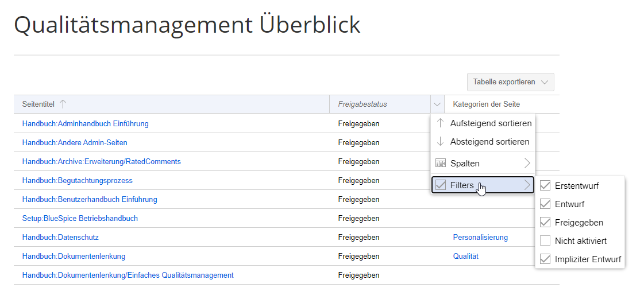644x303 pixels.
Task: Enable the Nicht aktiviert filter checkbox
Action: 545,241
